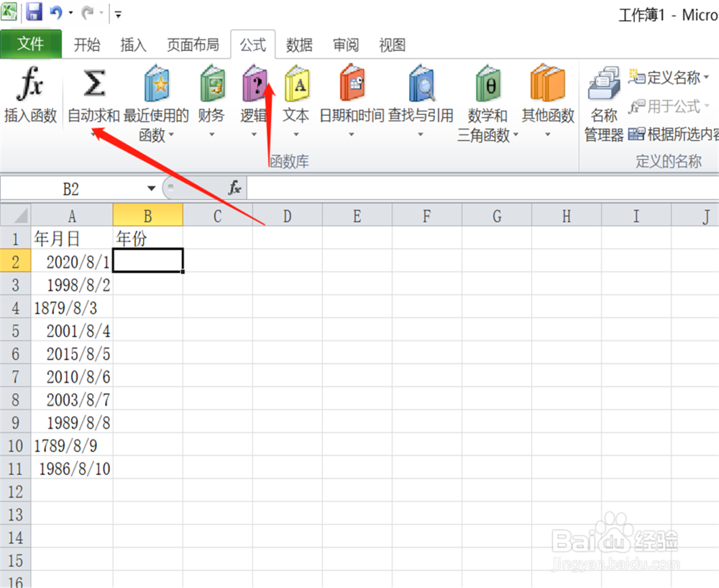Screen dimensions: 719x588
Task: Switch to the Insert (插入) tab
Action: pos(133,45)
